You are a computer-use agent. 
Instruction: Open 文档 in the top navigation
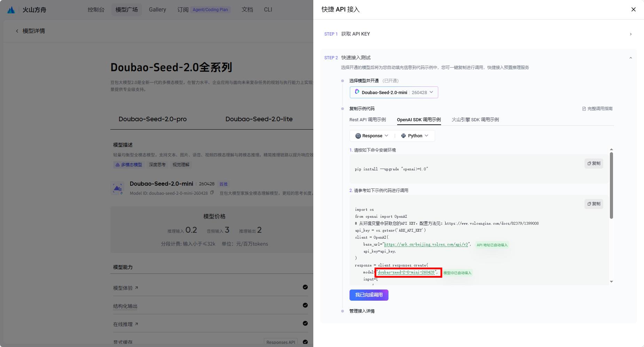coord(247,10)
